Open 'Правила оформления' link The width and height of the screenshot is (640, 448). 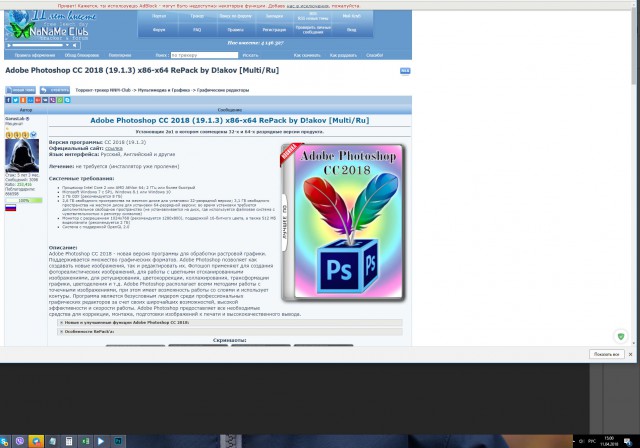pyautogui.click(x=35, y=55)
